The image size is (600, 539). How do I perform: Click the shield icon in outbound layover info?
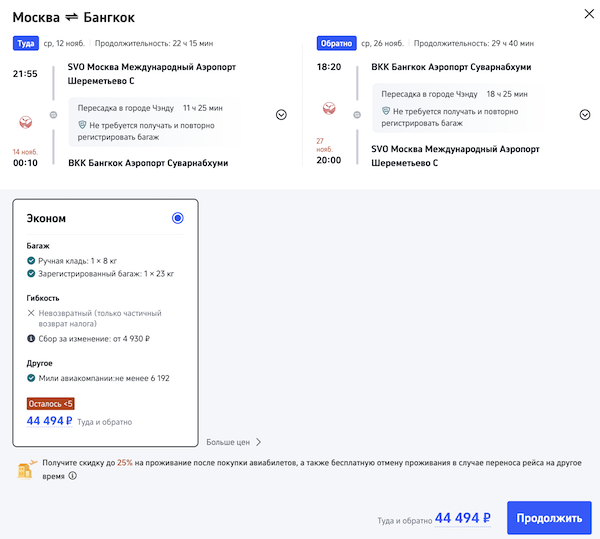[x=83, y=125]
